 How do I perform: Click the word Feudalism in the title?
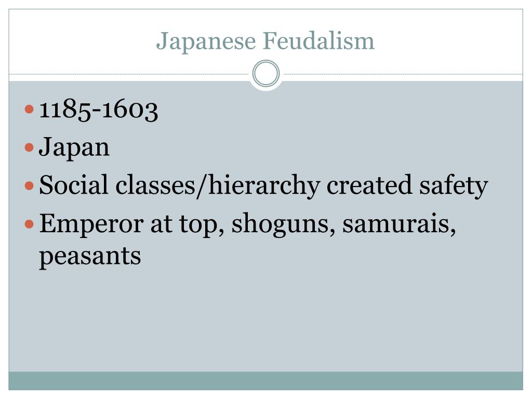[318, 41]
